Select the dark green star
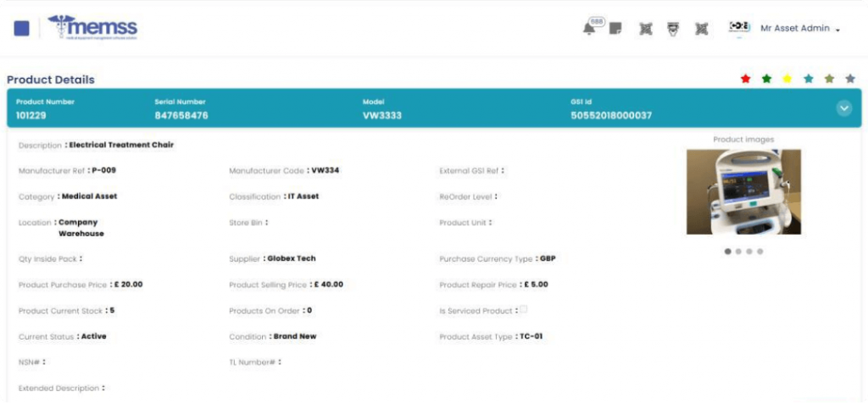Image resolution: width=868 pixels, height=403 pixels. click(x=766, y=79)
